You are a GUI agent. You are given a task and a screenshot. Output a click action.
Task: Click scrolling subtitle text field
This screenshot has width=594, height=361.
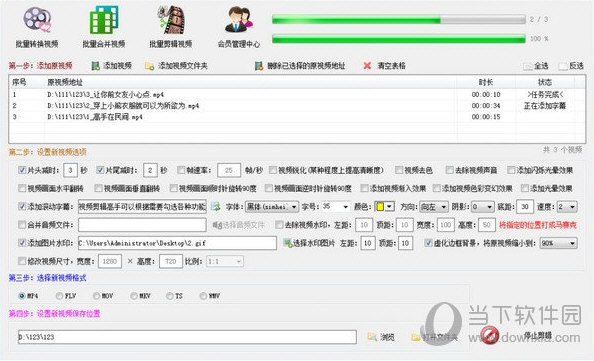(142, 206)
